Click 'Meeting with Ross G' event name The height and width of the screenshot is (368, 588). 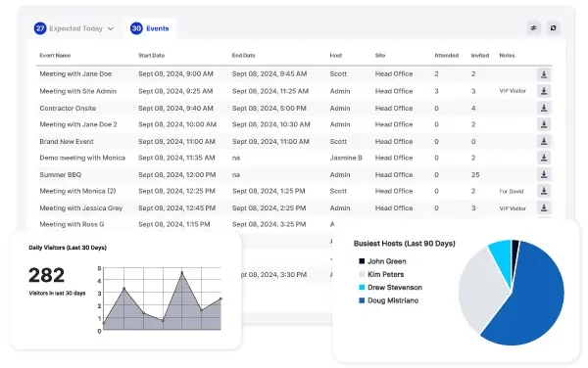pos(72,224)
